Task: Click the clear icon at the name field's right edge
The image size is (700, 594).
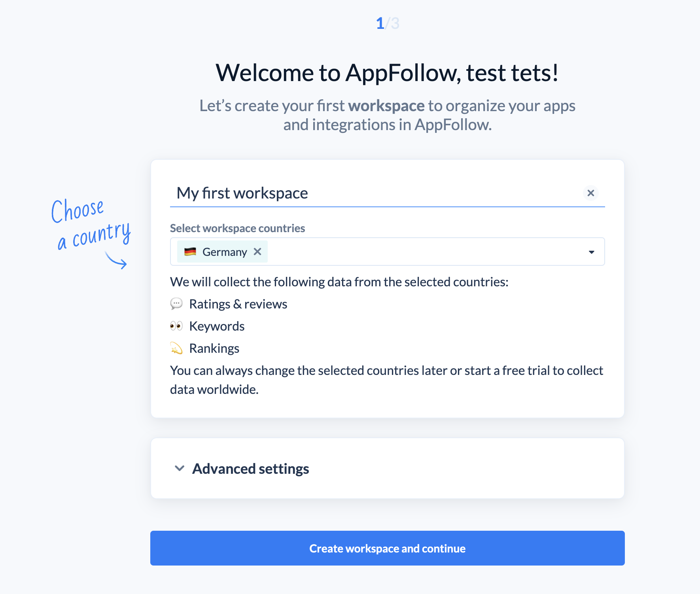Action: 590,193
